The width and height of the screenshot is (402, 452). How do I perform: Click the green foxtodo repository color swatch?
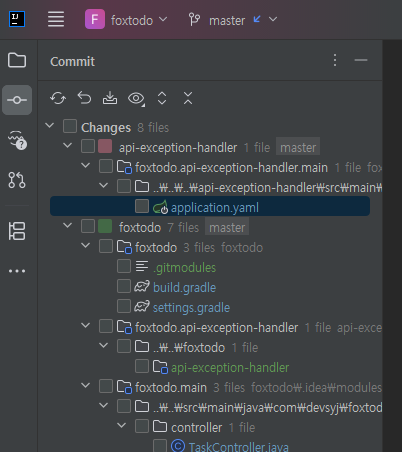coord(105,227)
